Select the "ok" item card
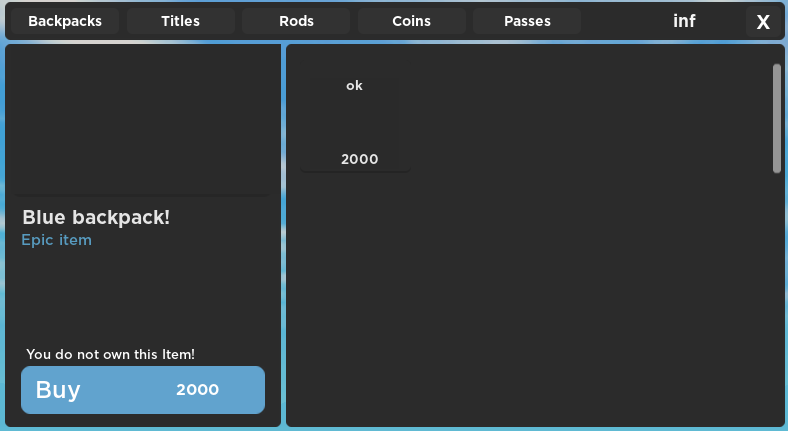 pos(355,110)
